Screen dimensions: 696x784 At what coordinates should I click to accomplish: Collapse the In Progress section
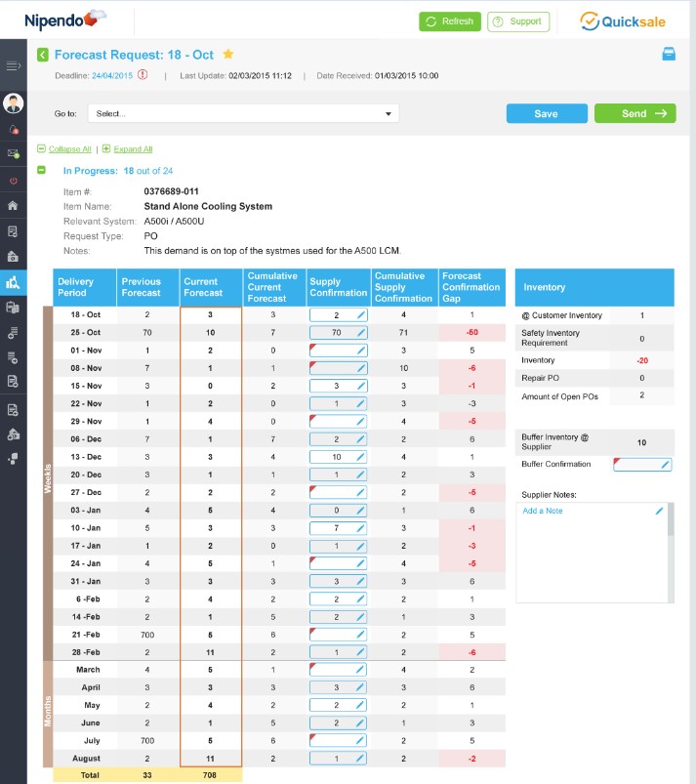point(42,171)
